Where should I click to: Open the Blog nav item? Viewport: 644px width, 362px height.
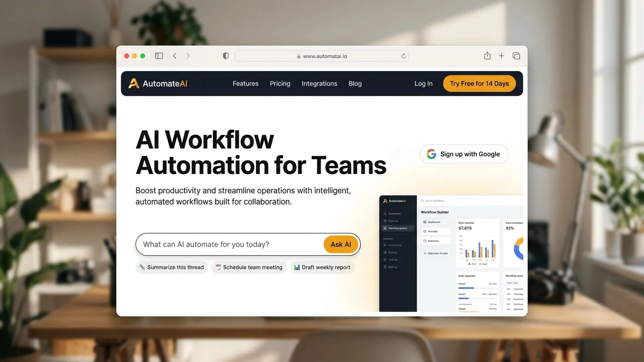point(355,83)
